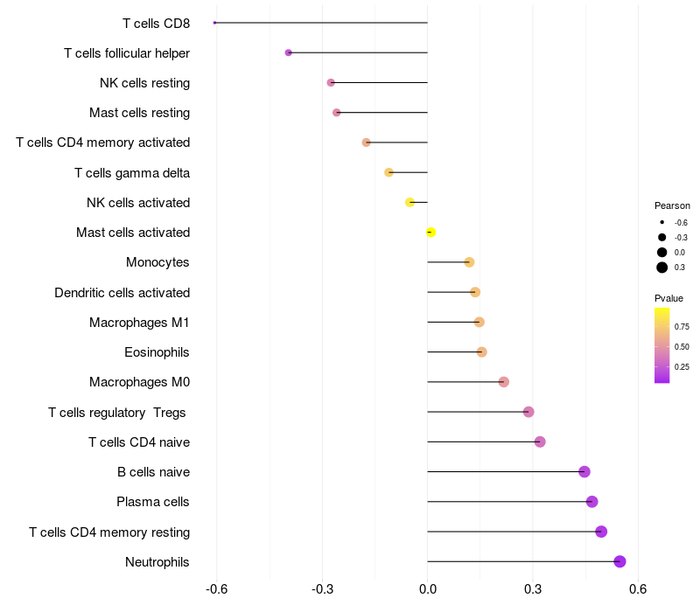Click the "NK cells resting" label
Screen dimensions: 700x612
pos(144,83)
